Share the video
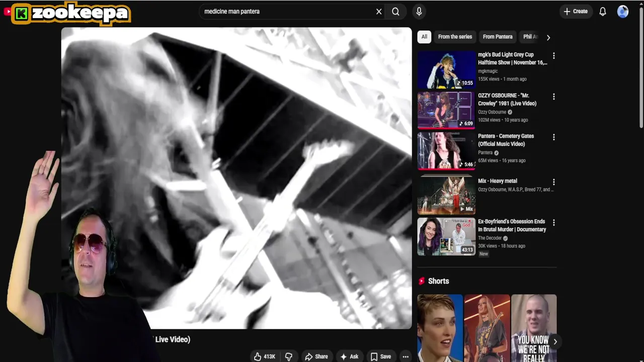This screenshot has width=644, height=362. (316, 356)
